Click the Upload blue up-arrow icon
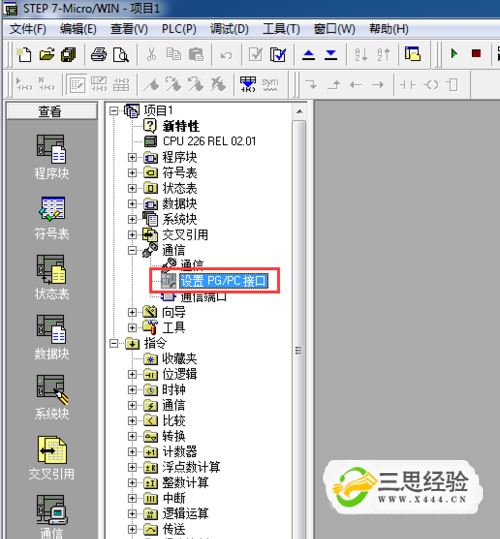The image size is (500, 539). (308, 54)
